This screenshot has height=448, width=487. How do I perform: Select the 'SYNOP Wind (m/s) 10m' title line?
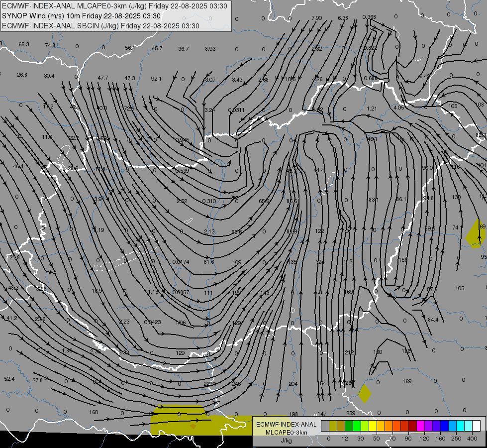82,16
